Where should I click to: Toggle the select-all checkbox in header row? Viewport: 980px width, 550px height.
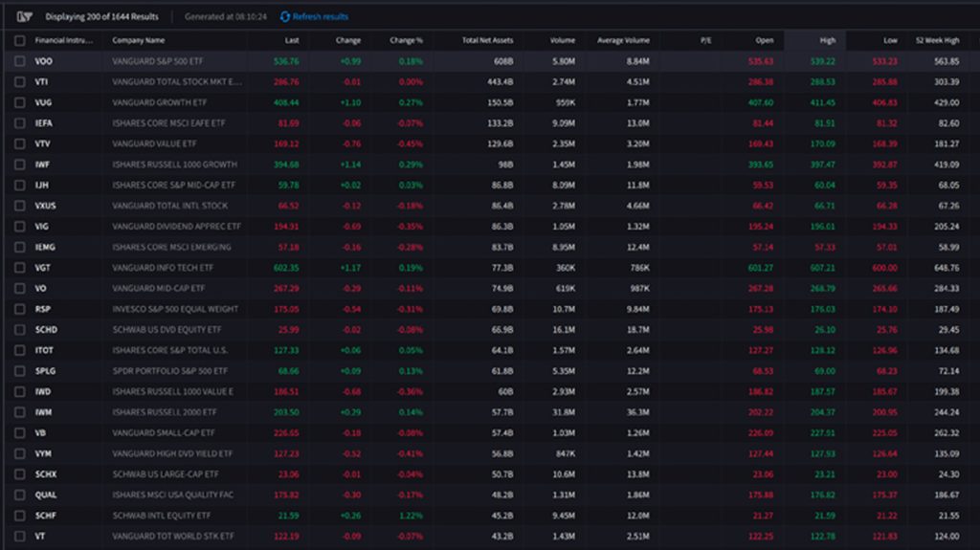point(20,40)
